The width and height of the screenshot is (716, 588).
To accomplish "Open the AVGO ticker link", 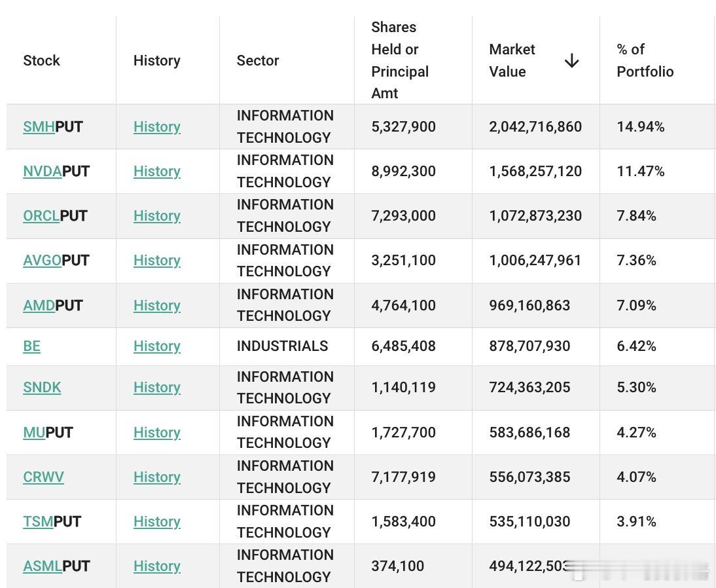I will pos(42,261).
